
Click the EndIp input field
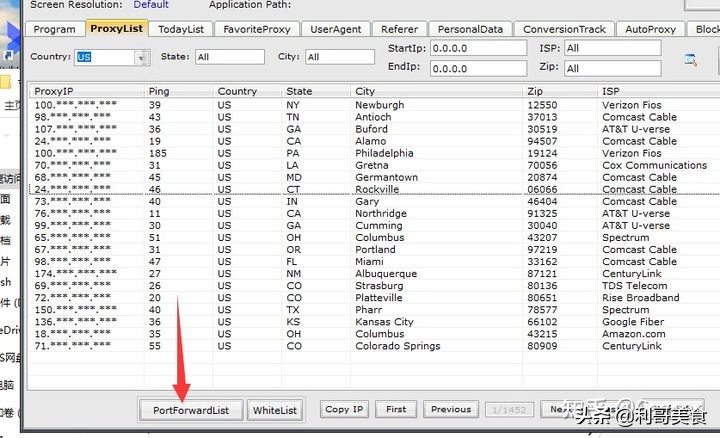click(478, 69)
